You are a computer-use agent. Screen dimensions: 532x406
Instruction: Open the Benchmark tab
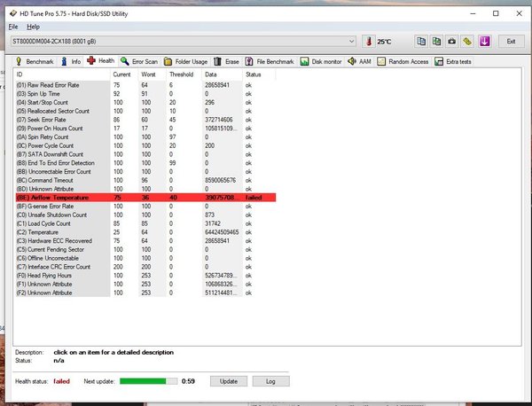pyautogui.click(x=35, y=62)
